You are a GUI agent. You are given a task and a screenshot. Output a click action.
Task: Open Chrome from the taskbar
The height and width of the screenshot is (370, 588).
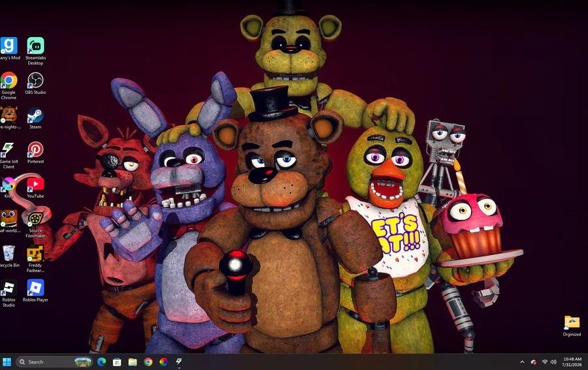coord(148,362)
